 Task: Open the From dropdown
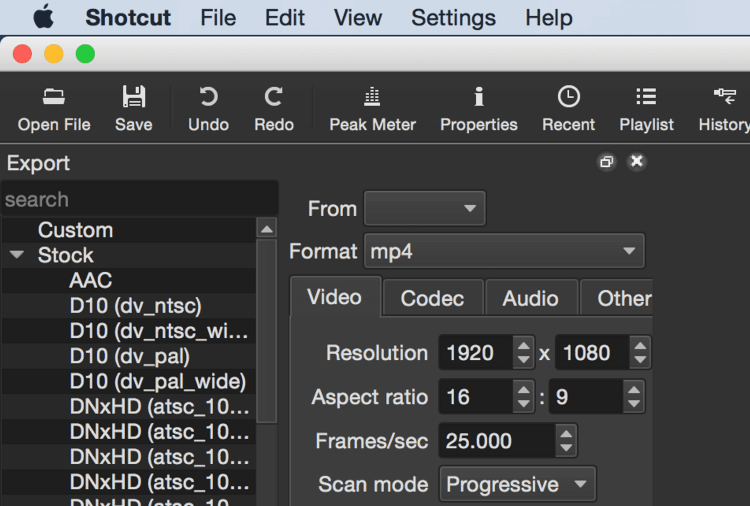click(425, 208)
